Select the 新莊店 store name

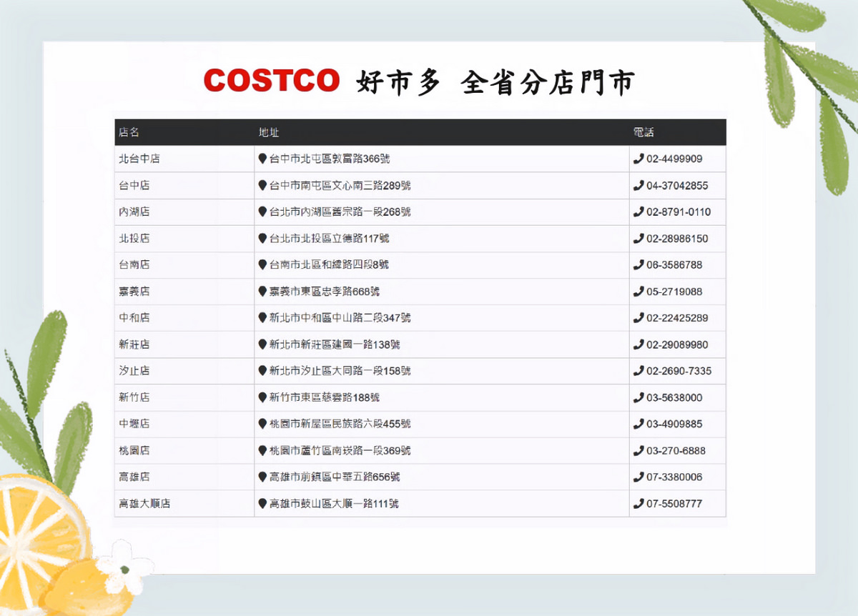click(134, 344)
